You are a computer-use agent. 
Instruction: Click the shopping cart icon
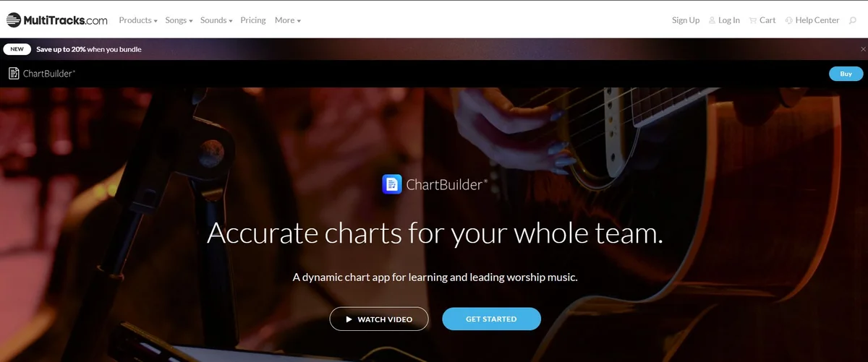pos(753,20)
